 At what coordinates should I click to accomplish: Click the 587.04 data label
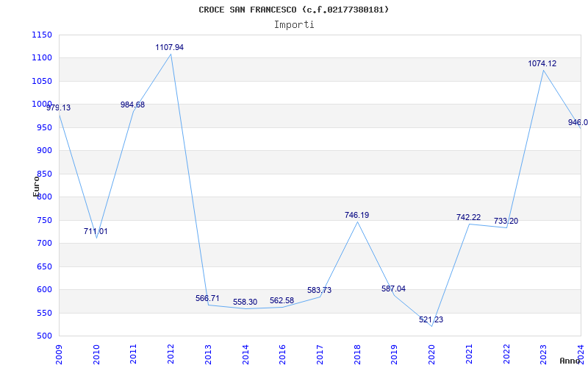point(394,289)
